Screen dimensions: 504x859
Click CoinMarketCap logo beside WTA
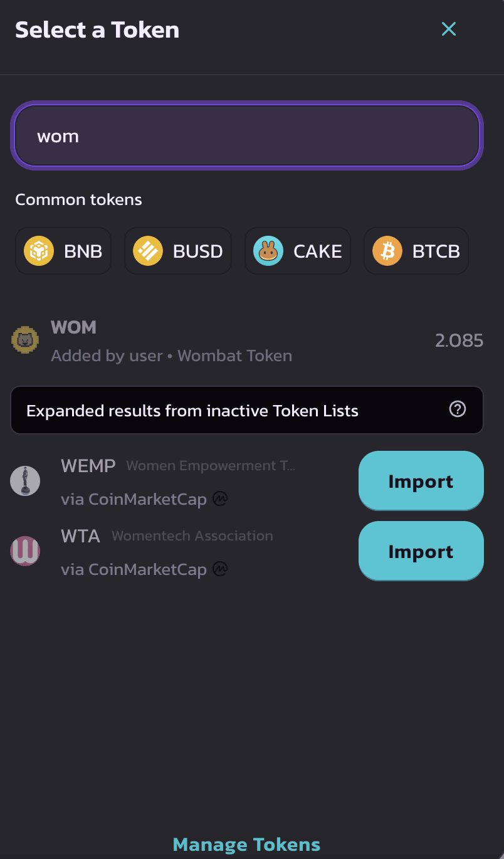click(220, 569)
